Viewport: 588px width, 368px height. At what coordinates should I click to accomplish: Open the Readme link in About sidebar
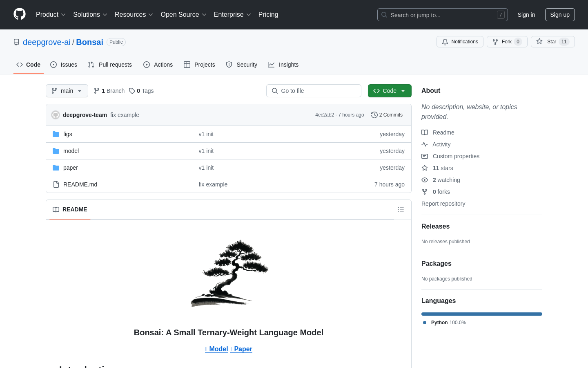pos(438,132)
